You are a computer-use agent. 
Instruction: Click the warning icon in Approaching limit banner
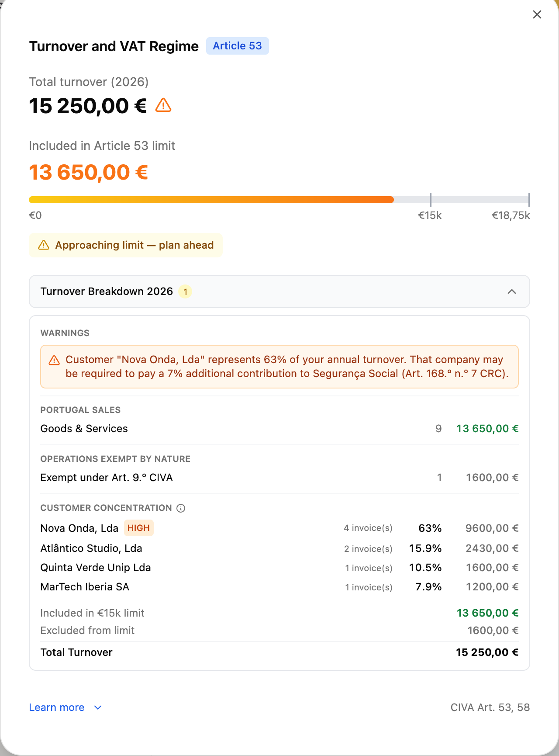click(x=44, y=245)
